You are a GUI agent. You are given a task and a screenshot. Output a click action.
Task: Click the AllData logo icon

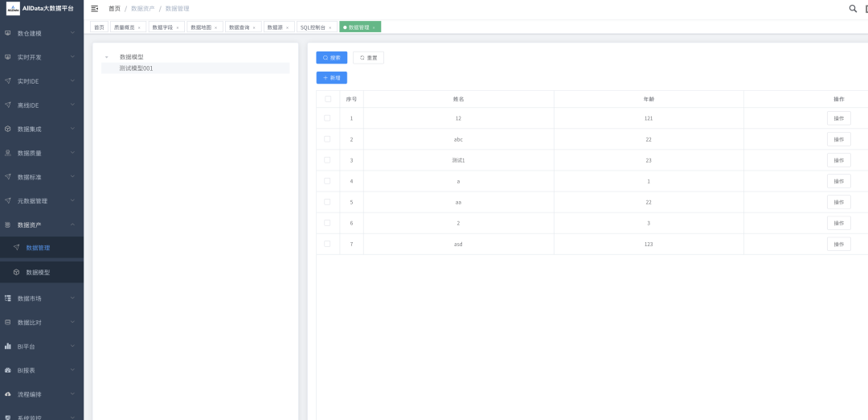(x=13, y=9)
